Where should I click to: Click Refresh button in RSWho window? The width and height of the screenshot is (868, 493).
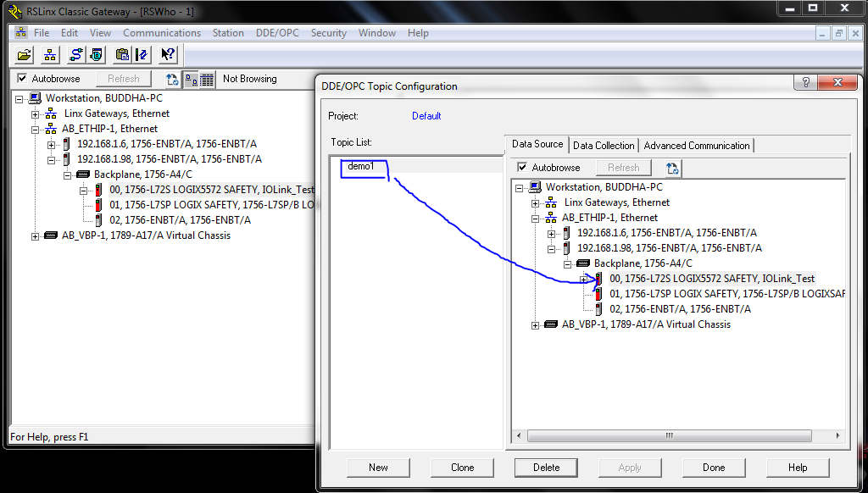(124, 79)
